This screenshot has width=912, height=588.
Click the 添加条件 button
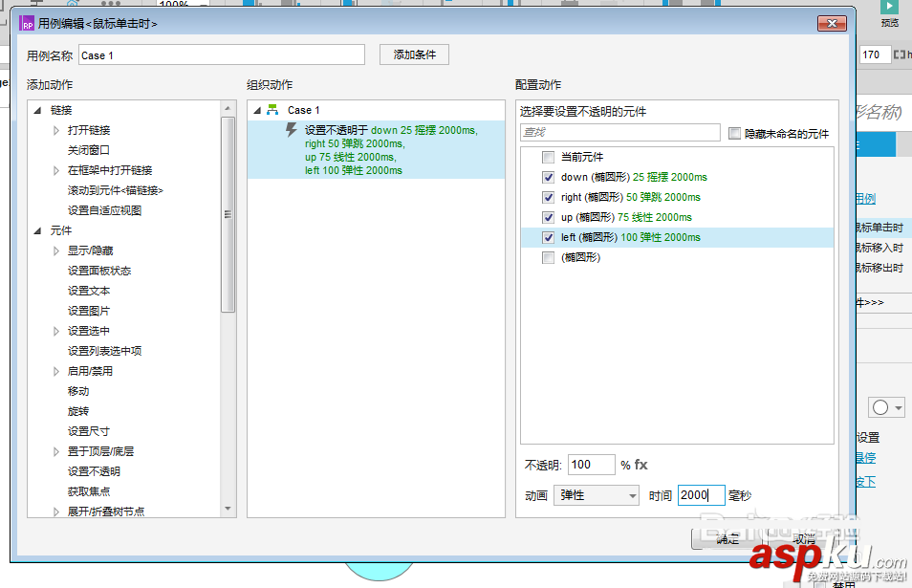click(413, 54)
